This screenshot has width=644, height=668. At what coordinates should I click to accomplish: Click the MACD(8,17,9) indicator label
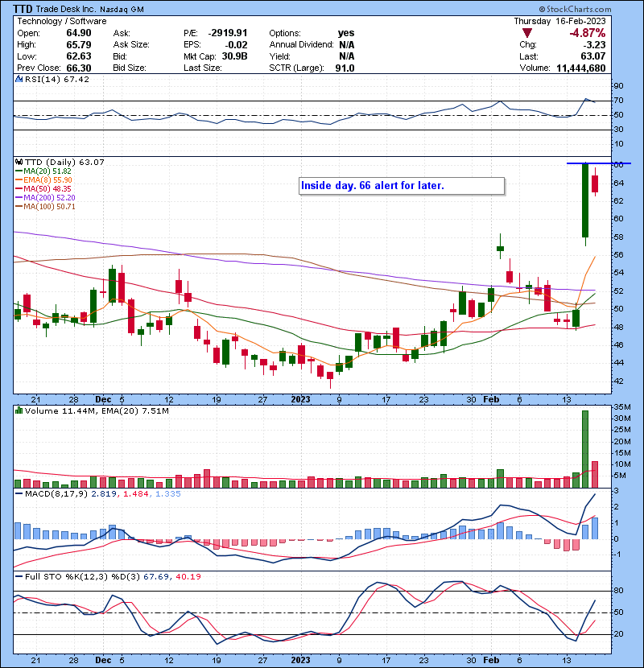[x=56, y=494]
